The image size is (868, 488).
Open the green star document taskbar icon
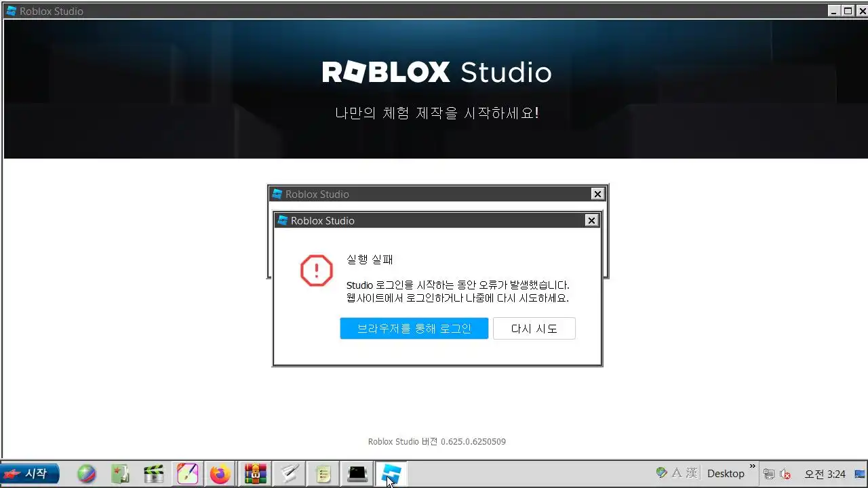tap(120, 474)
